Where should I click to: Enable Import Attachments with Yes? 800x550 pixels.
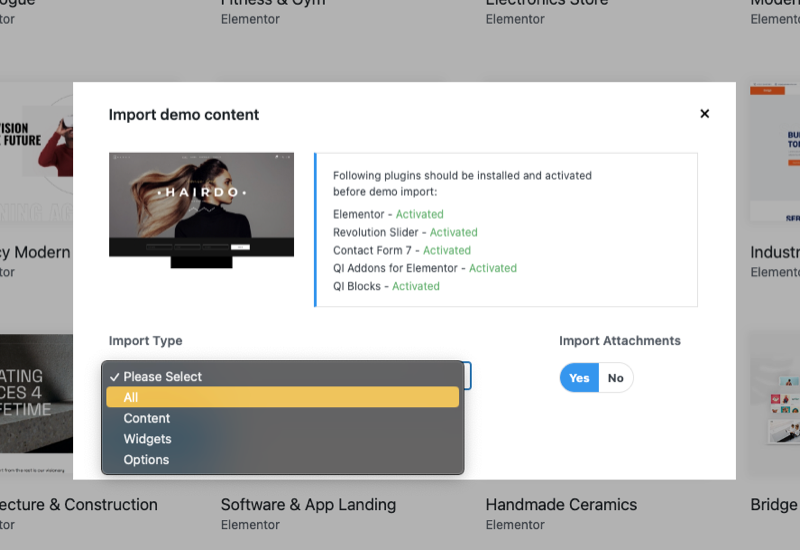coord(579,378)
